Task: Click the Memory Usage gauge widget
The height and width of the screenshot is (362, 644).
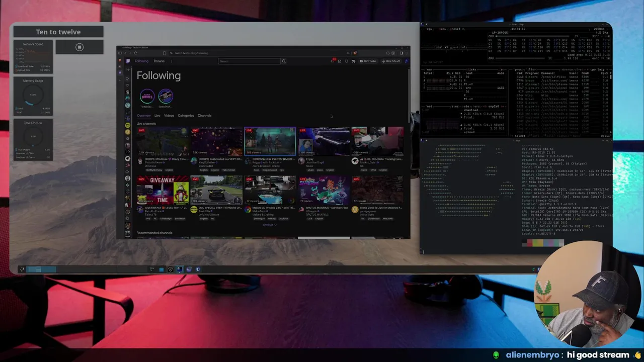Action: point(33,96)
